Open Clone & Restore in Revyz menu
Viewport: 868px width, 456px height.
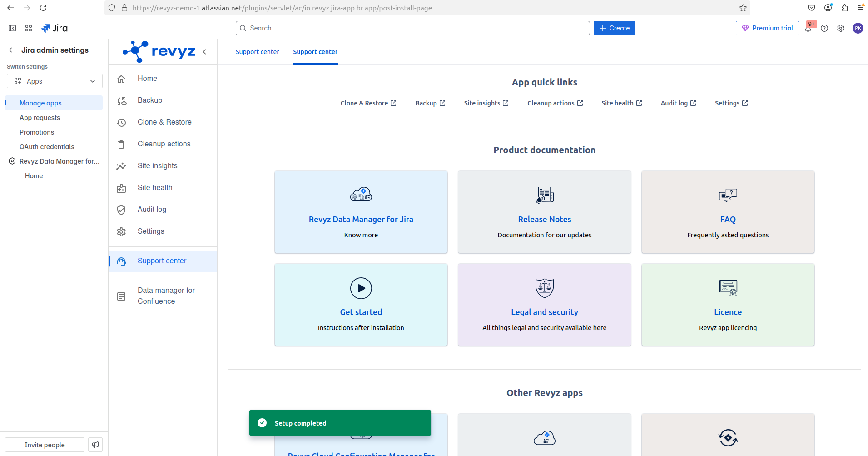coord(164,122)
